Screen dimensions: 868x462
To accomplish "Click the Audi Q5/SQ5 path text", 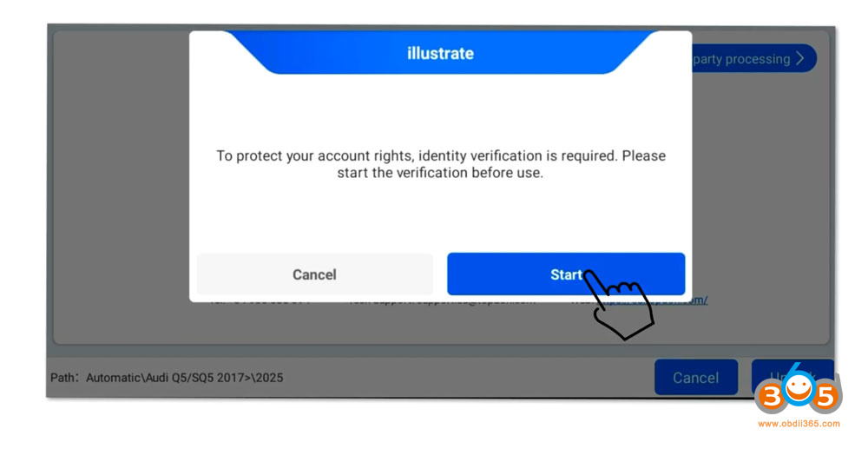I will click(x=167, y=378).
